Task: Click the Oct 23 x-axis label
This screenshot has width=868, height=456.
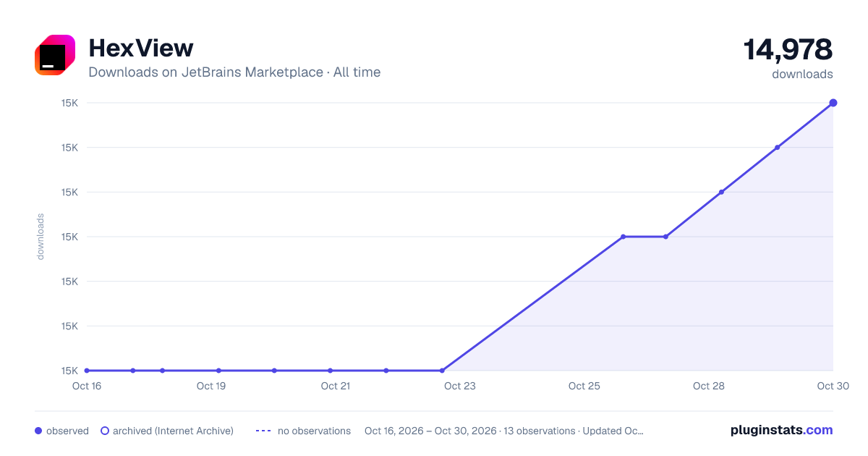Action: click(x=460, y=386)
